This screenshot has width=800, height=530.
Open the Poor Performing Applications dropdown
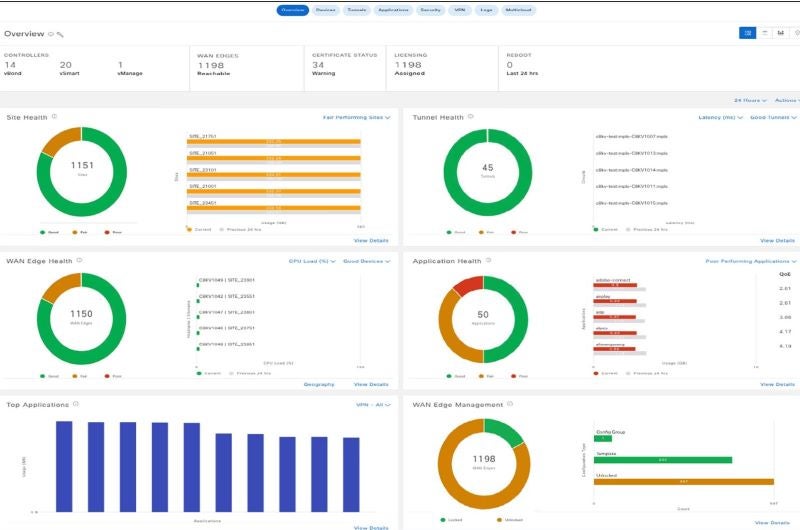pos(751,261)
